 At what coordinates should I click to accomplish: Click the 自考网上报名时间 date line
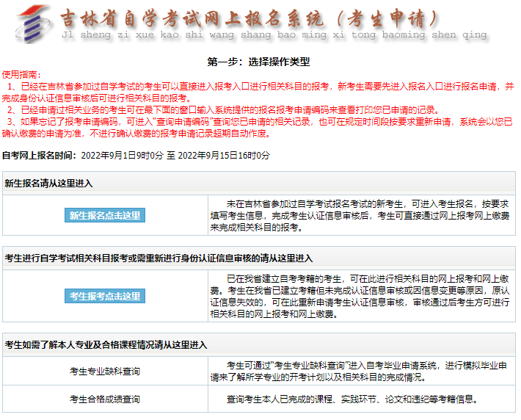[x=136, y=156]
